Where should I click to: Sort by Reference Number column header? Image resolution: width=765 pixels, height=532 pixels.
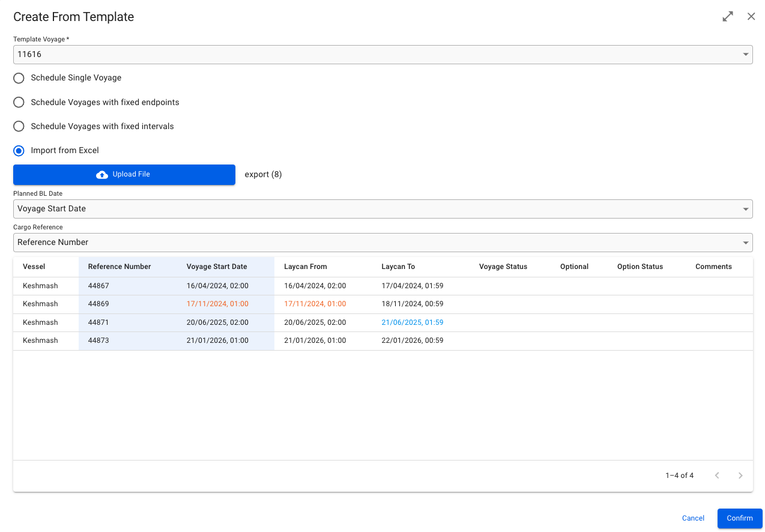(x=119, y=267)
